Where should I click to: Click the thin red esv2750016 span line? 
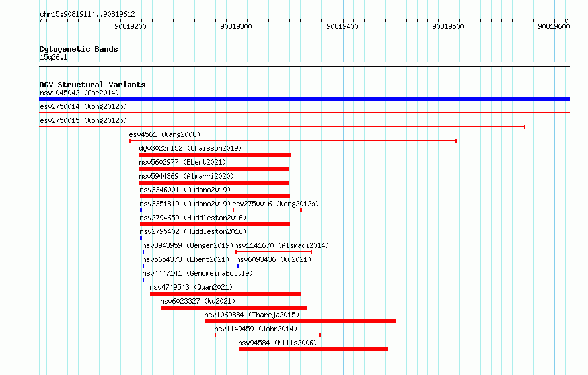[267, 210]
